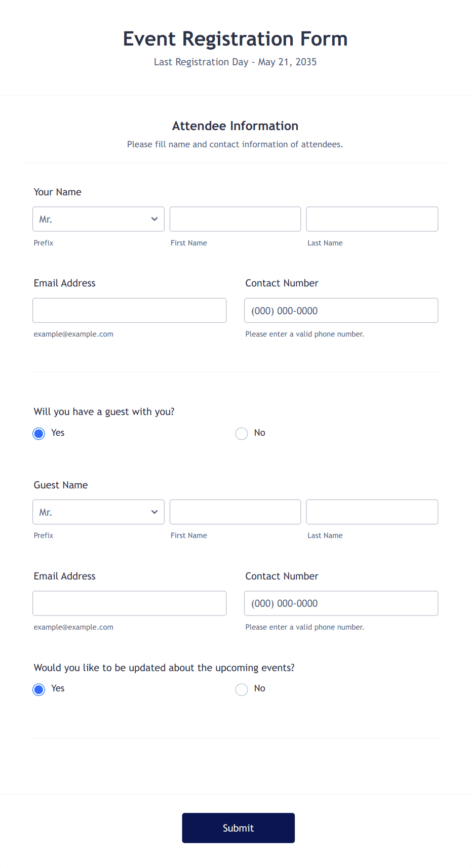The height and width of the screenshot is (868, 471).
Task: Click your Email Address input box
Action: (129, 310)
